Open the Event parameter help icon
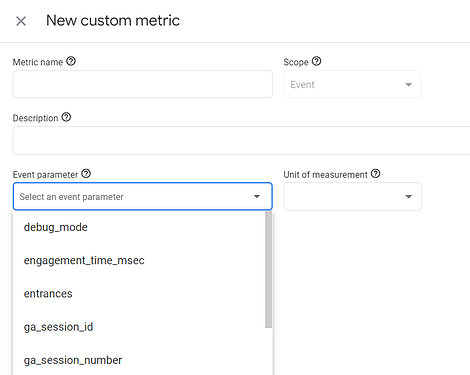Image resolution: width=470 pixels, height=375 pixels. (x=86, y=174)
